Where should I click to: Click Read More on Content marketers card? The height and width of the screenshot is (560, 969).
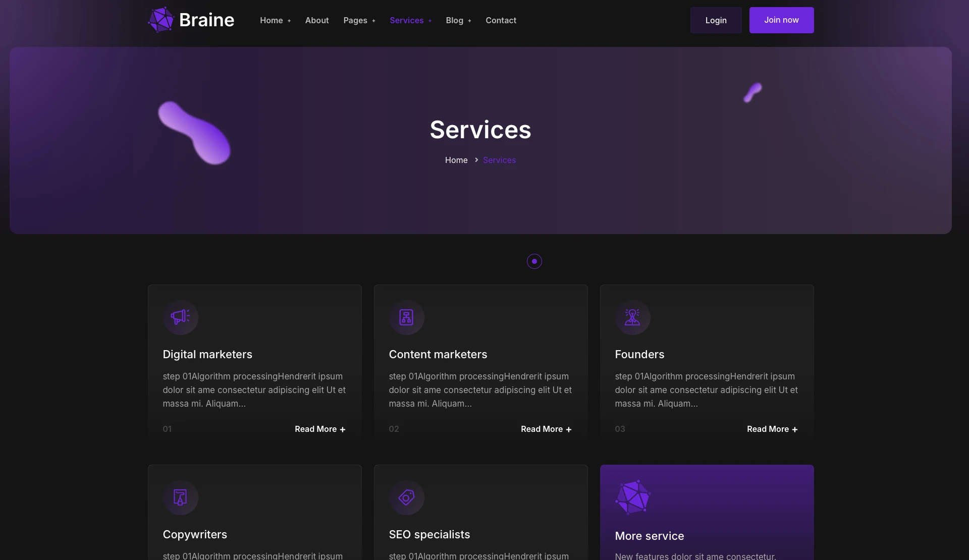542,429
